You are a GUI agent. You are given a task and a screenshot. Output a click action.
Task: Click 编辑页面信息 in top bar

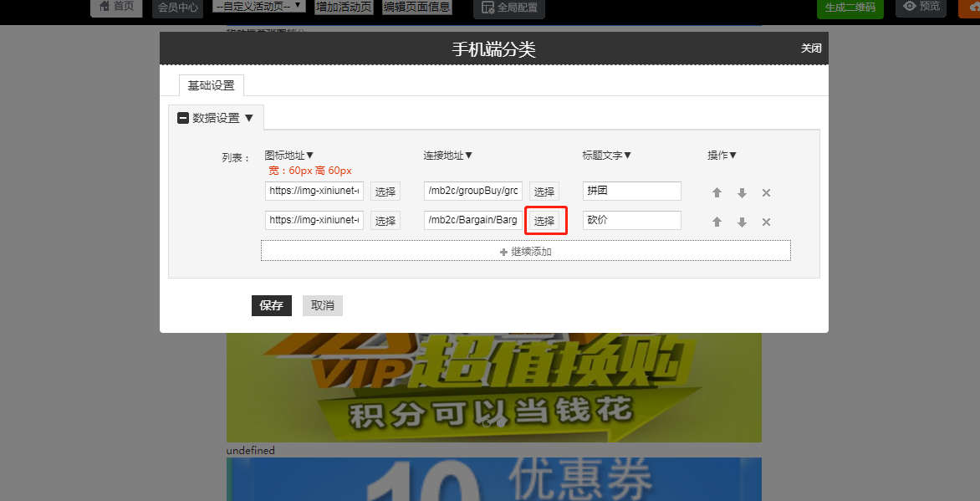point(417,7)
